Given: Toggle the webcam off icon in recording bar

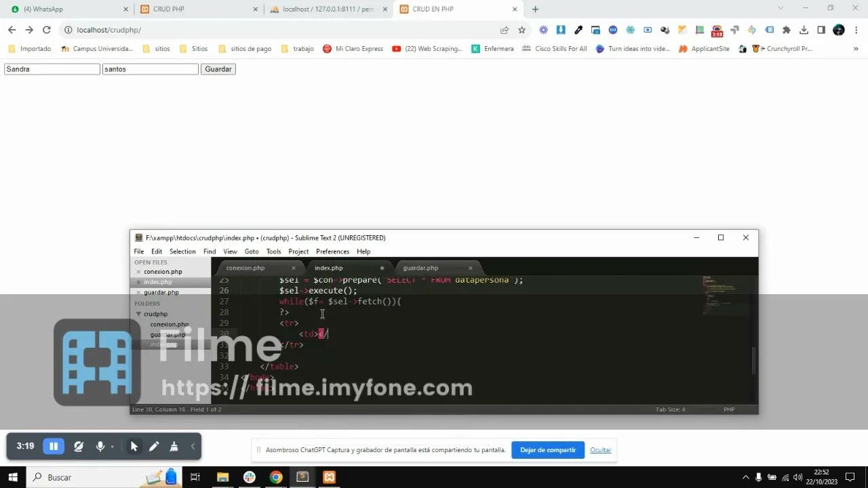Looking at the screenshot, I should pos(79,446).
